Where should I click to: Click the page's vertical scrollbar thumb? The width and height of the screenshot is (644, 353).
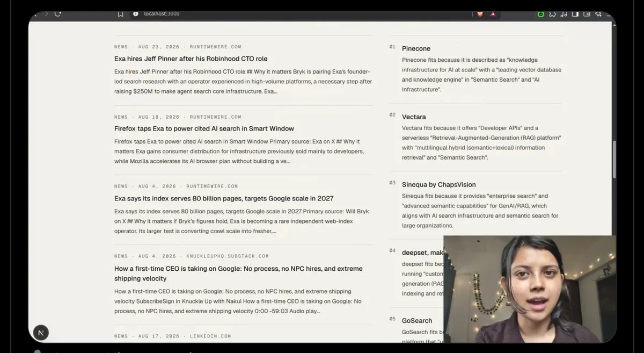click(x=614, y=160)
